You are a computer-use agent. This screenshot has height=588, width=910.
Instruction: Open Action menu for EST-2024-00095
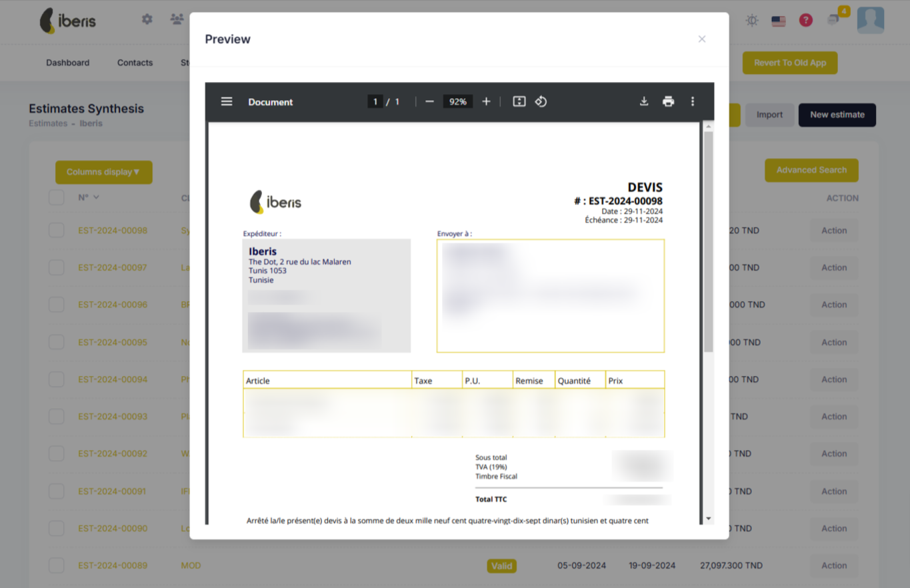[834, 343]
